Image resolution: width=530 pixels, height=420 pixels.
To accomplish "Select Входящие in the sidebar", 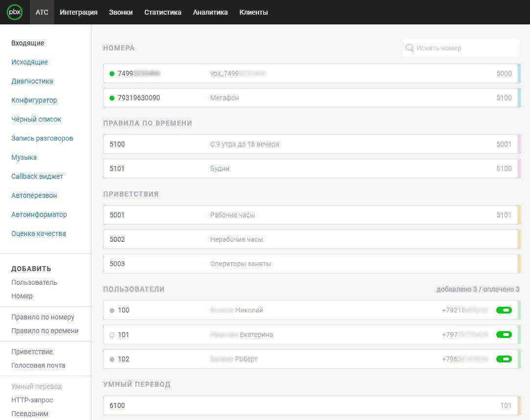I will pos(28,43).
